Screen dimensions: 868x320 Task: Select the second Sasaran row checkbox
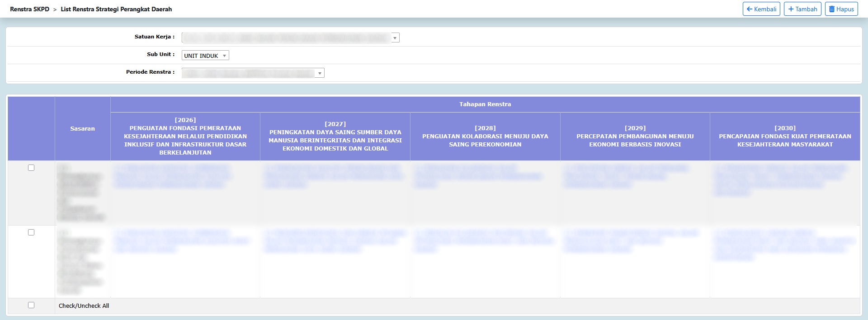[31, 232]
